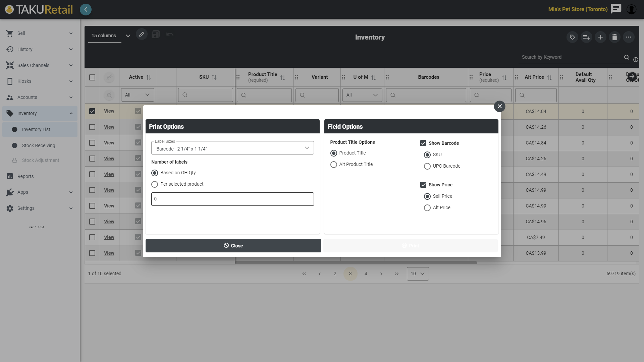
Task: Open the page size 10 dropdown
Action: click(418, 274)
